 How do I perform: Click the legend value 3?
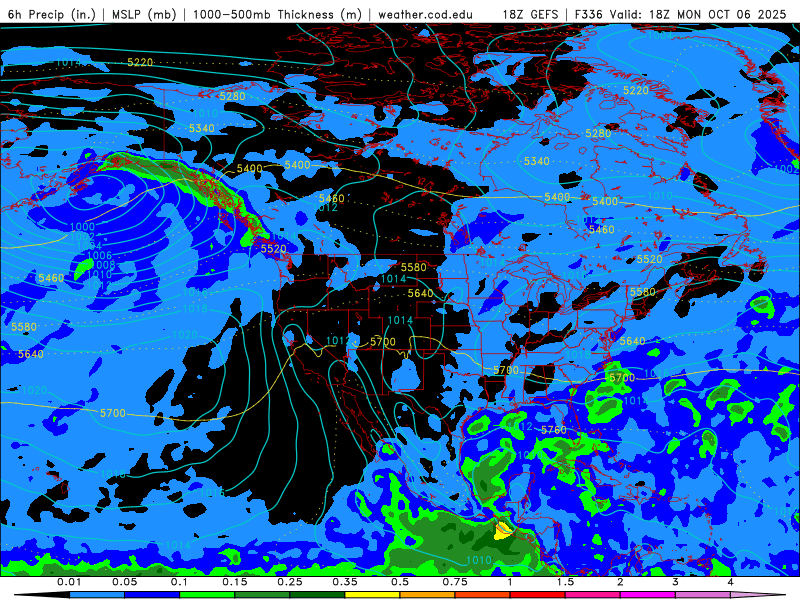click(x=675, y=582)
